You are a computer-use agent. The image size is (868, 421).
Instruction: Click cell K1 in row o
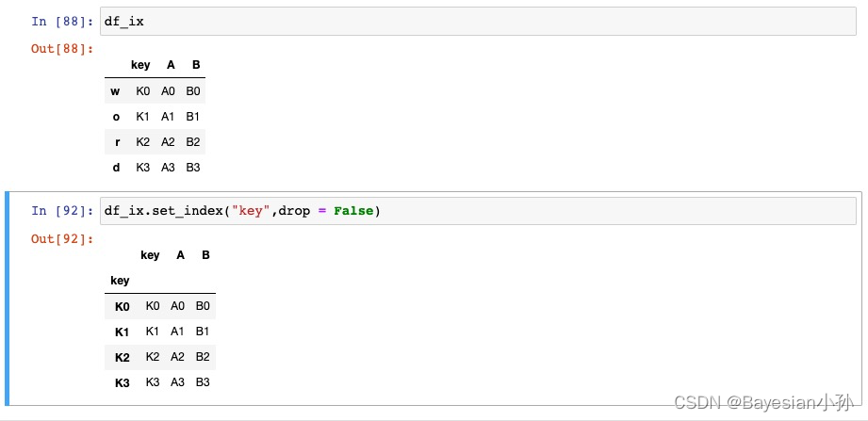pos(143,117)
